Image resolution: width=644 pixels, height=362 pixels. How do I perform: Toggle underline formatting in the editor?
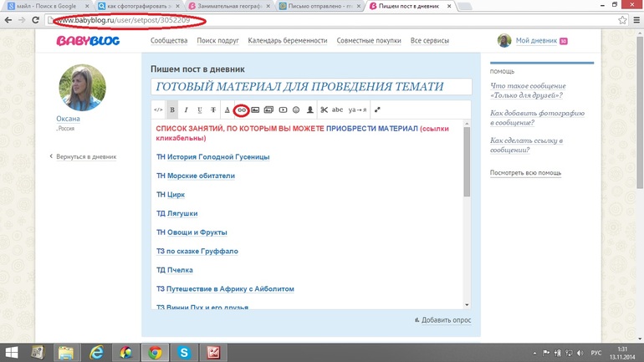(x=200, y=110)
